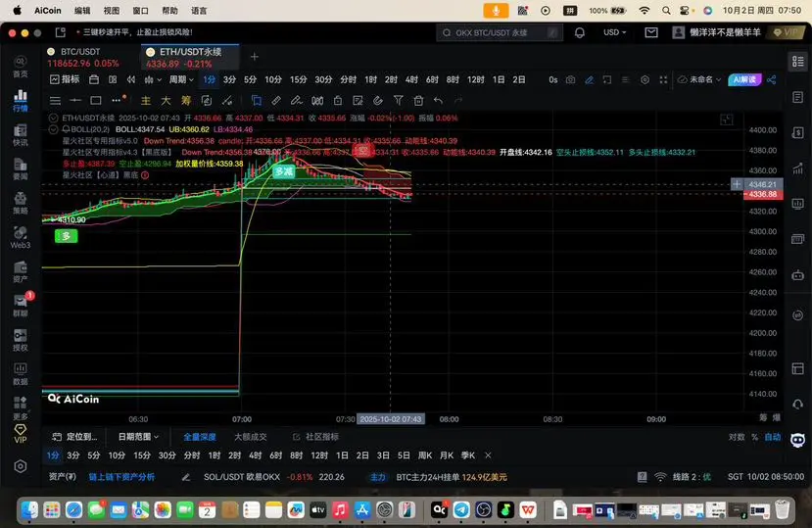
Task: Open 群聊 group chat with notification badge
Action: pos(22,305)
